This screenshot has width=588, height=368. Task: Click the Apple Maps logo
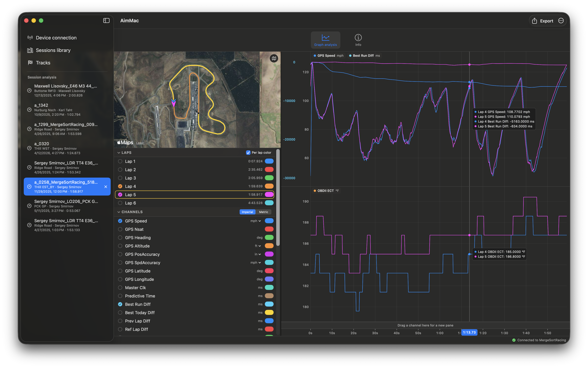coord(125,142)
